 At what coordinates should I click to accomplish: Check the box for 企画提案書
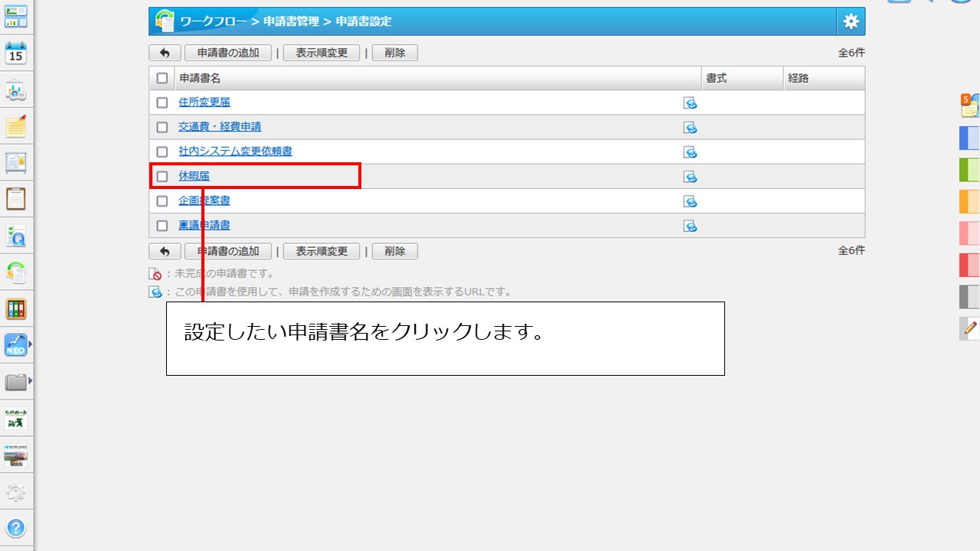click(162, 201)
